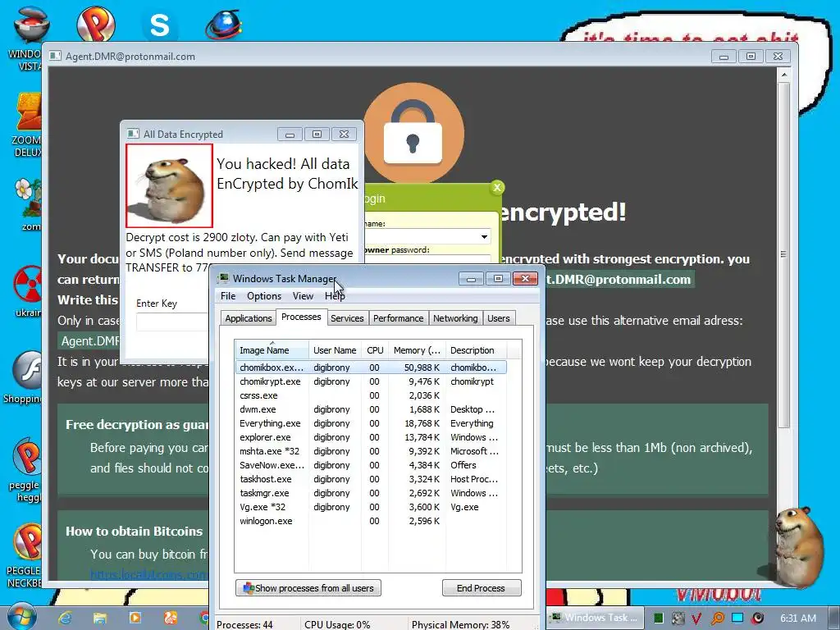Sort processes by CPU column
840x630 pixels.
375,350
